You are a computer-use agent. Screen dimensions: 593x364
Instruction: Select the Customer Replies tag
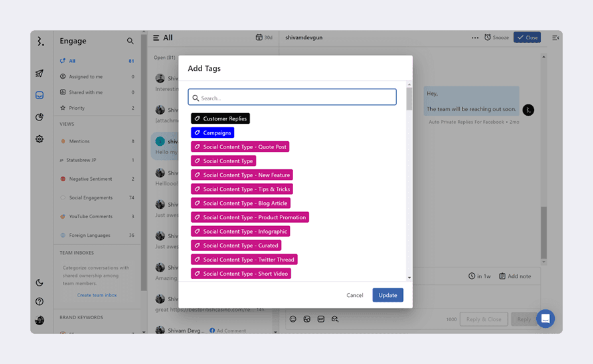click(220, 118)
